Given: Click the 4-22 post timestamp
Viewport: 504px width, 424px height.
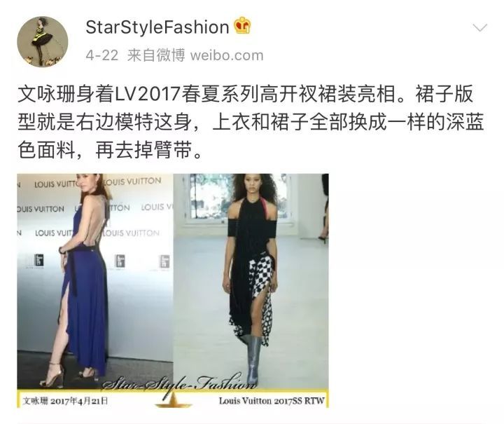Looking at the screenshot, I should tap(102, 55).
